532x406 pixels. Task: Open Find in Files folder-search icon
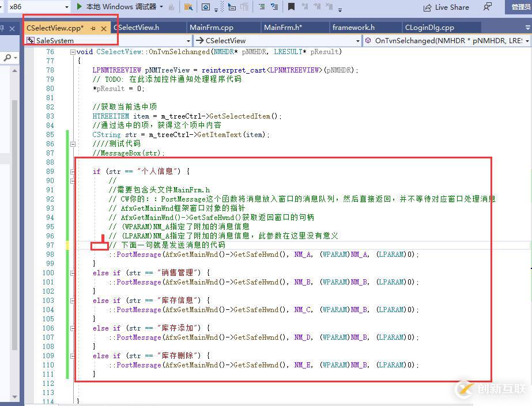188,7
